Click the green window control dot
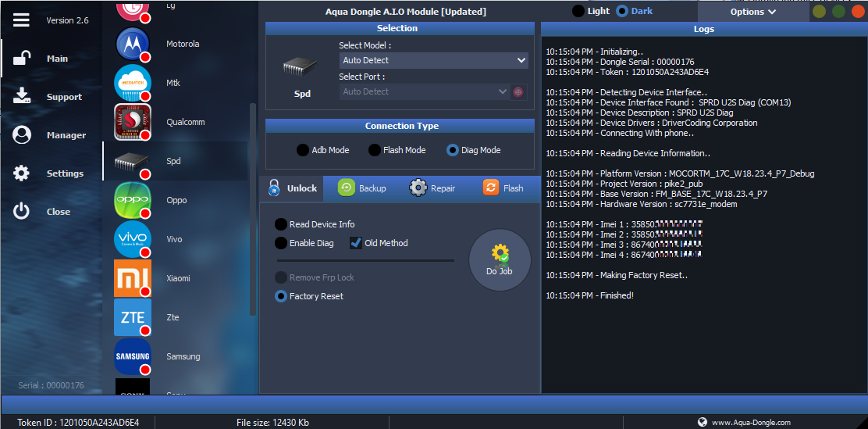Image resolution: width=868 pixels, height=429 pixels. coord(838,11)
